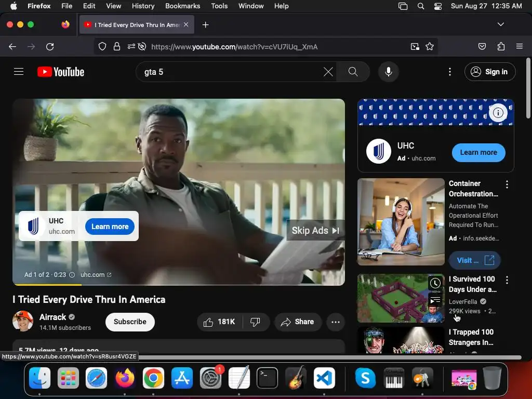
Task: Open picture-in-picture from address bar
Action: pyautogui.click(x=415, y=46)
